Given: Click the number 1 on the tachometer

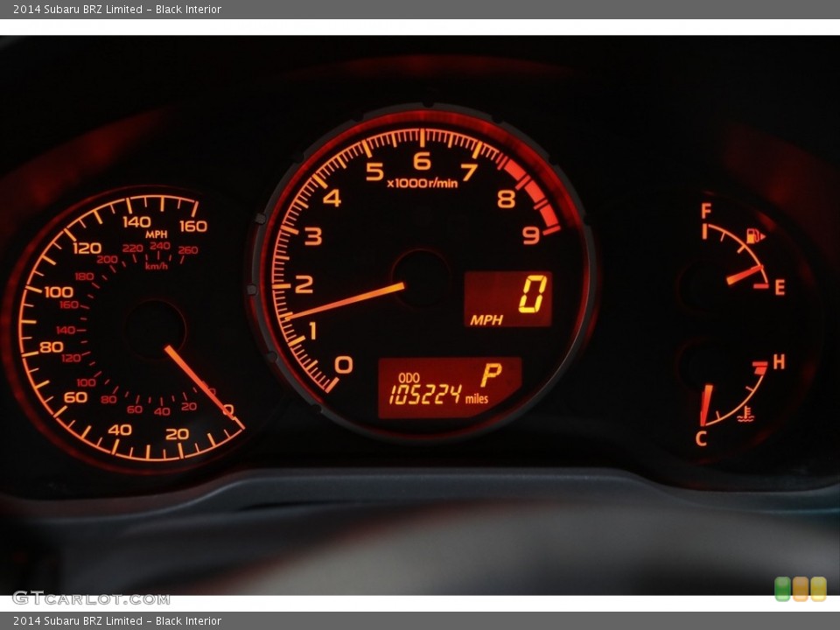Looking at the screenshot, I should [x=313, y=331].
